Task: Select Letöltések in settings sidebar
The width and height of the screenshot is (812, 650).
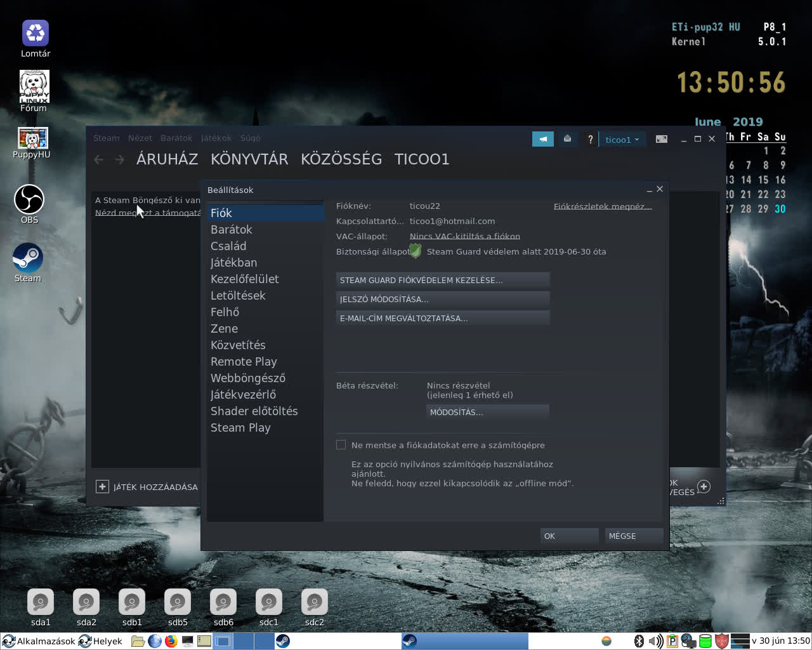Action: [265, 295]
